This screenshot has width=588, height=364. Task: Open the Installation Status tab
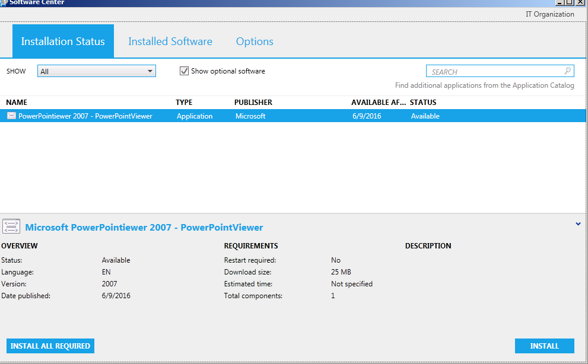click(x=63, y=41)
